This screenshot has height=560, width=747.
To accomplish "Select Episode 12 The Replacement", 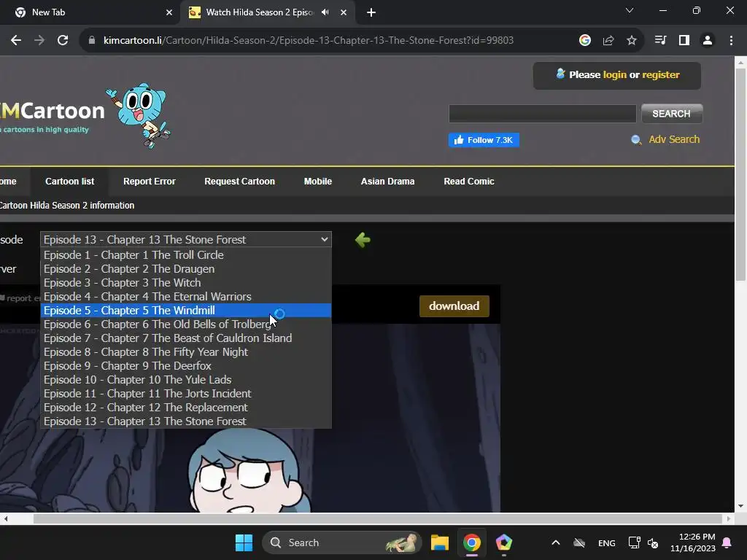I will 186,407.
